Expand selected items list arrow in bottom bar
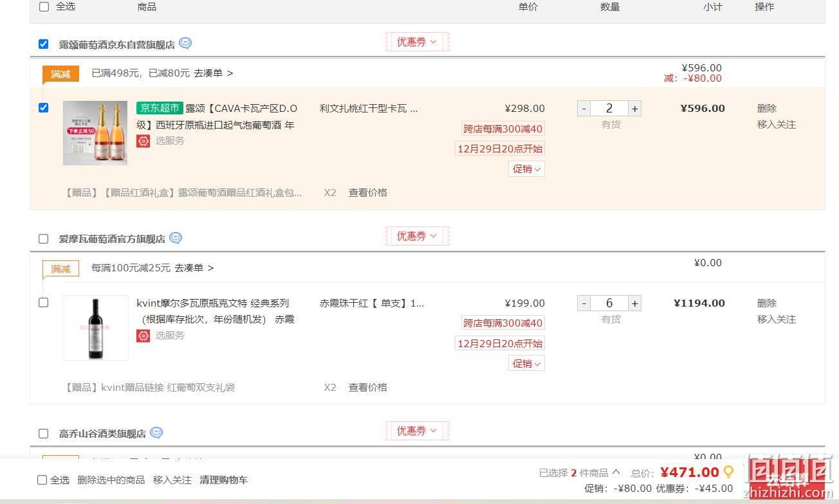839x504 pixels. pos(616,473)
